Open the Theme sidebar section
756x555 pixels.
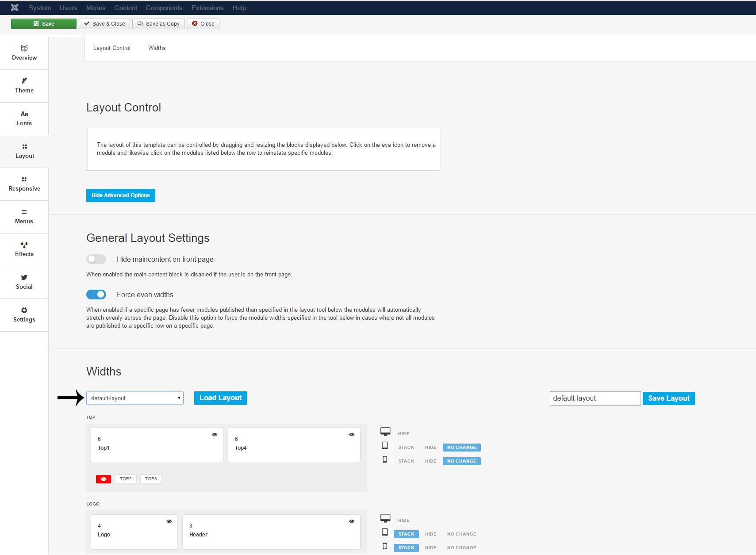click(24, 86)
